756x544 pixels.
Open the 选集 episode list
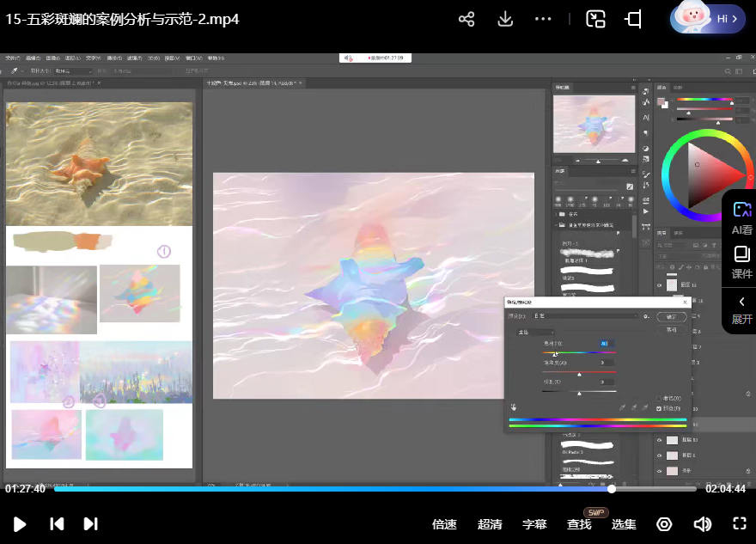tap(624, 524)
